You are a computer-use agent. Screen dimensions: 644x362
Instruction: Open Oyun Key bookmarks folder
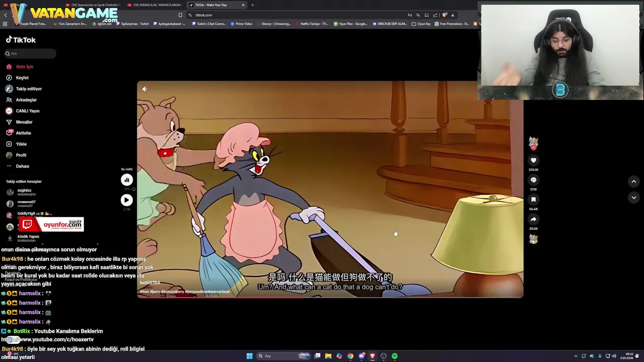[421, 24]
